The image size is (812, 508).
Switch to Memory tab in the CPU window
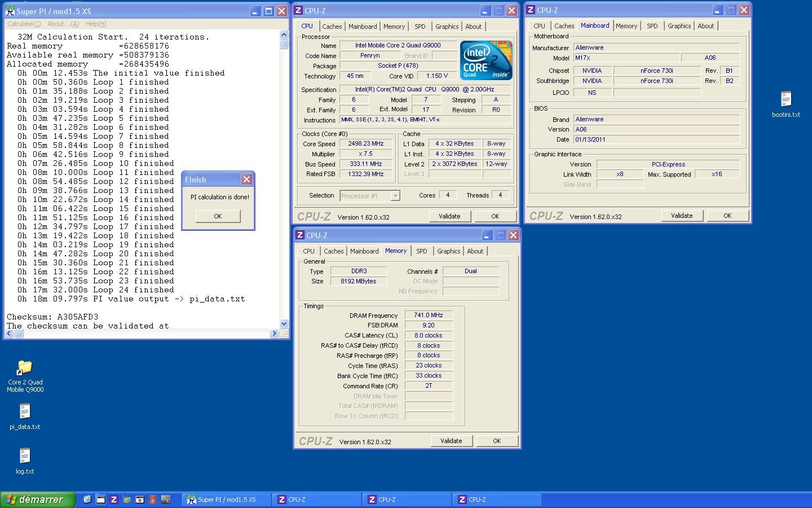pos(394,27)
